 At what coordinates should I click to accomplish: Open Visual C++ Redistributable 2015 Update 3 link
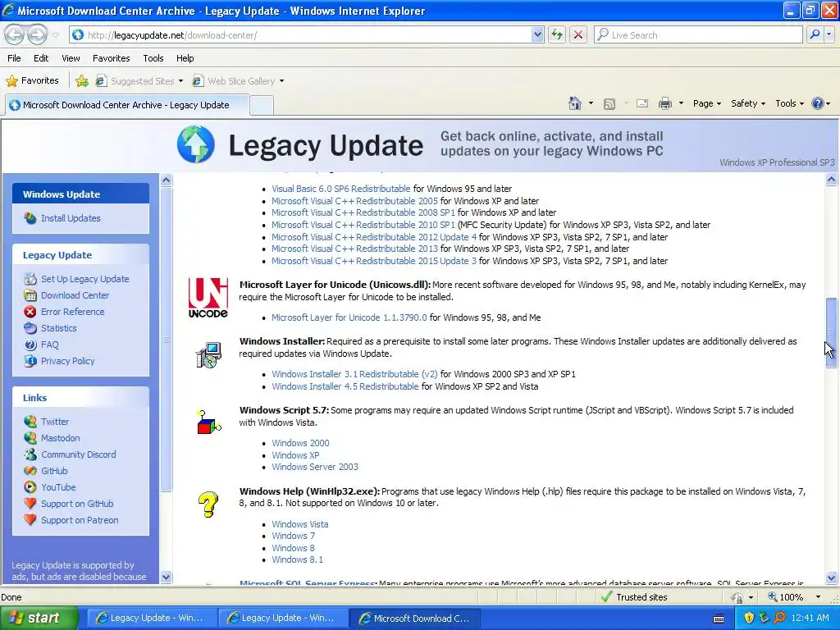pos(373,261)
